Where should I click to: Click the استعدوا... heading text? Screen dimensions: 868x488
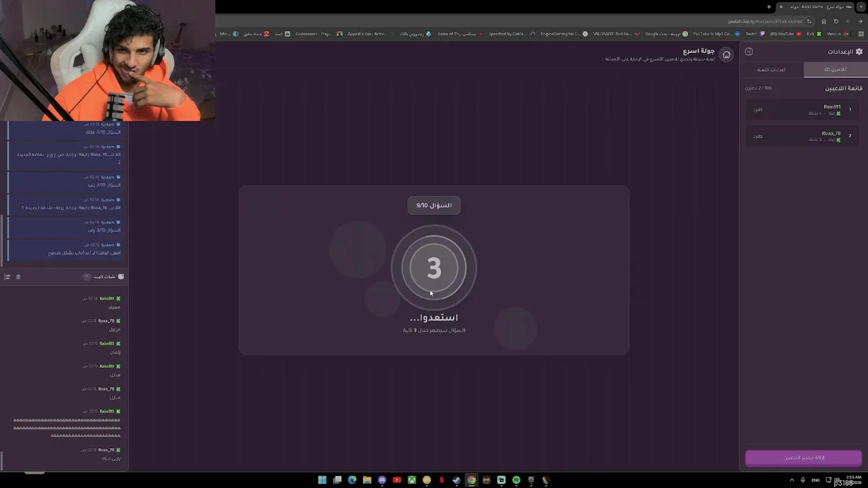(x=434, y=317)
